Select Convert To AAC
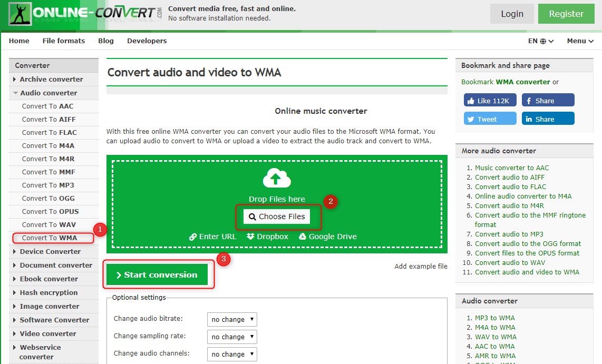Screen dimensions: 602x364 [x=47, y=106]
